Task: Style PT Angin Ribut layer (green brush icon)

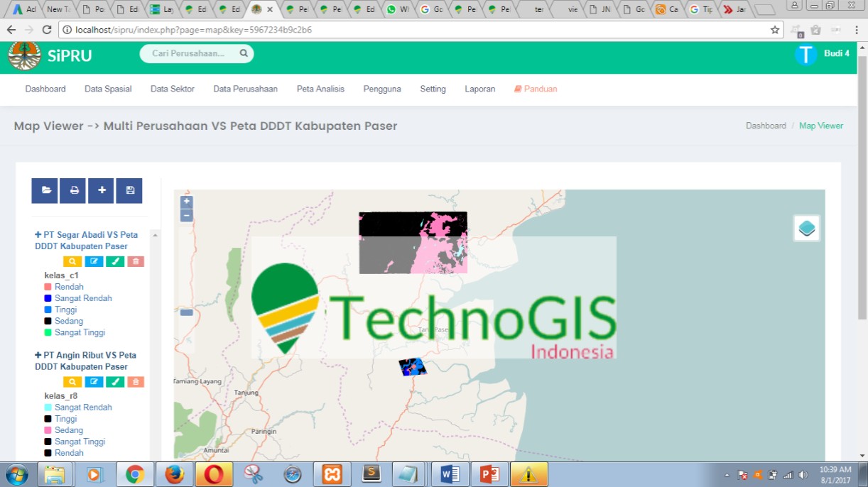Action: [x=115, y=382]
